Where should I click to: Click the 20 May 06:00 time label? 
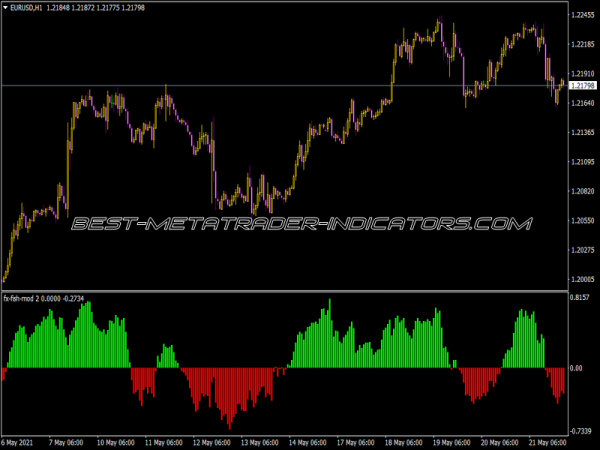(499, 443)
